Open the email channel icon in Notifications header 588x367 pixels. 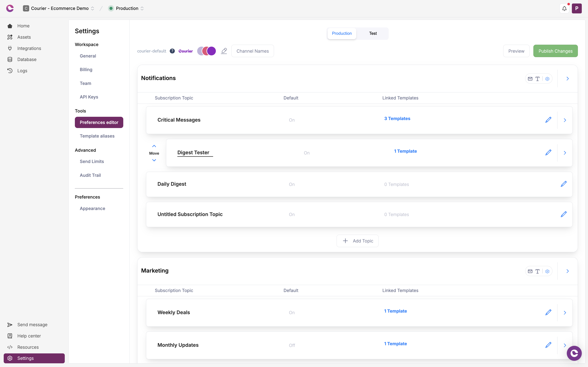(530, 79)
